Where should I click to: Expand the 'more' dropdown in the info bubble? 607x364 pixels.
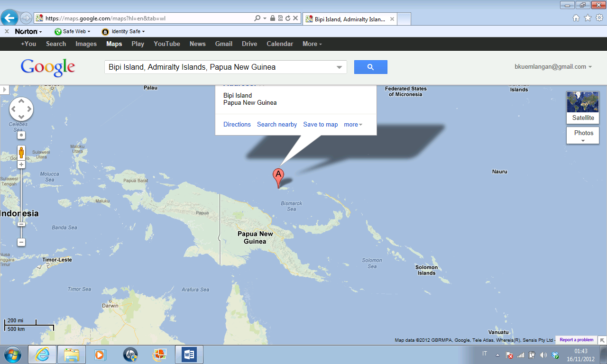[353, 124]
